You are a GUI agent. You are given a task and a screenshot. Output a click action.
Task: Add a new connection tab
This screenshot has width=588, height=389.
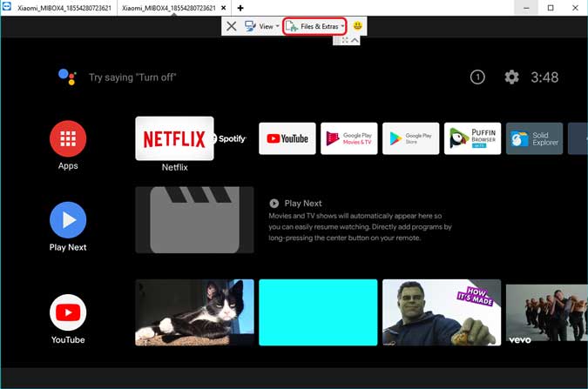tap(240, 8)
